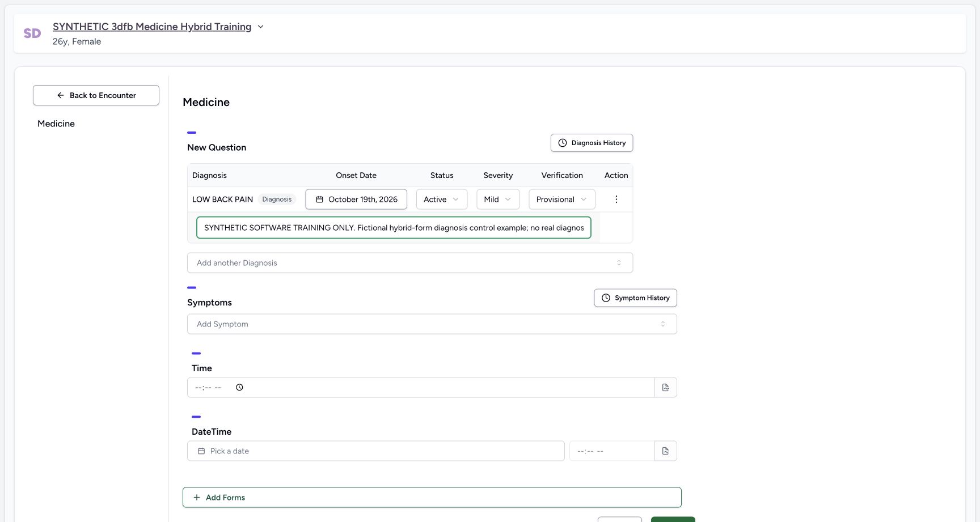Click the calendar icon in Pick a date
Image resolution: width=980 pixels, height=522 pixels.
[x=201, y=451]
